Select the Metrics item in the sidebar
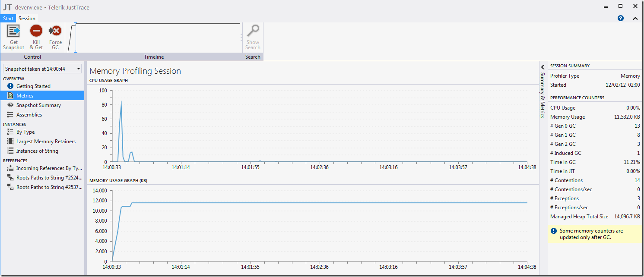The height and width of the screenshot is (277, 644). 42,96
